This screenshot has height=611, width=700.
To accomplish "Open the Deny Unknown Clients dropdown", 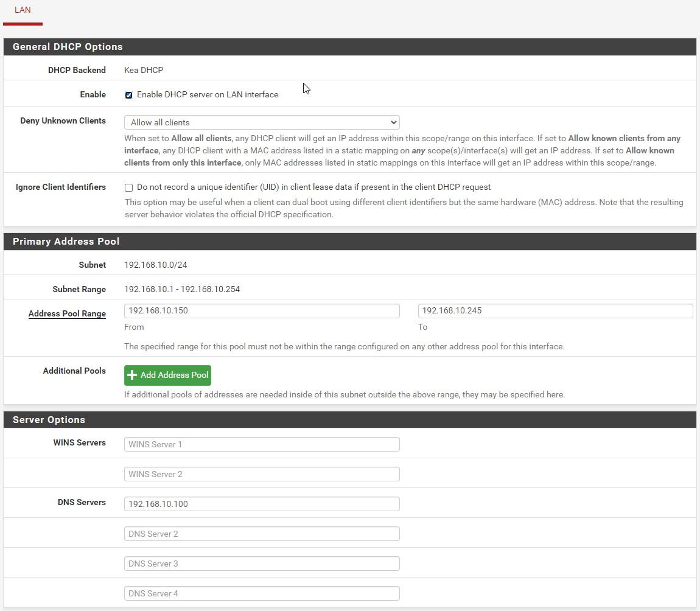I will (262, 122).
